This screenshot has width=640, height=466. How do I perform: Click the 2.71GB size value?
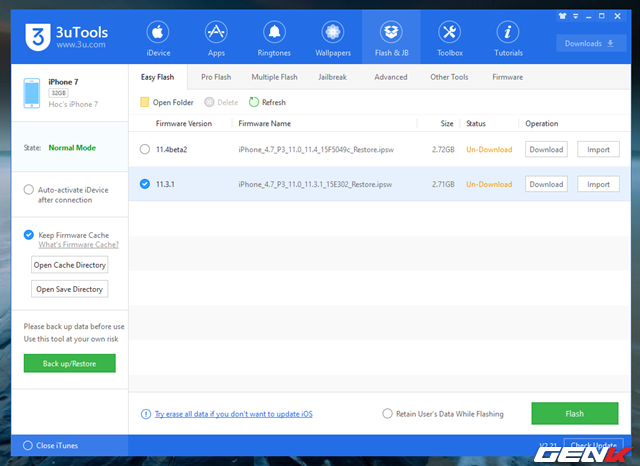pos(443,184)
